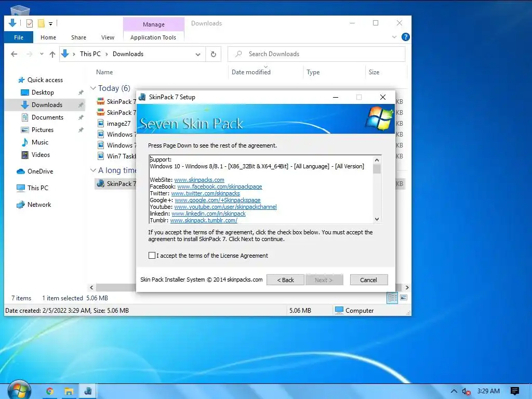Image resolution: width=532 pixels, height=399 pixels.
Task: Refresh the Downloads folder
Action: coord(214,54)
